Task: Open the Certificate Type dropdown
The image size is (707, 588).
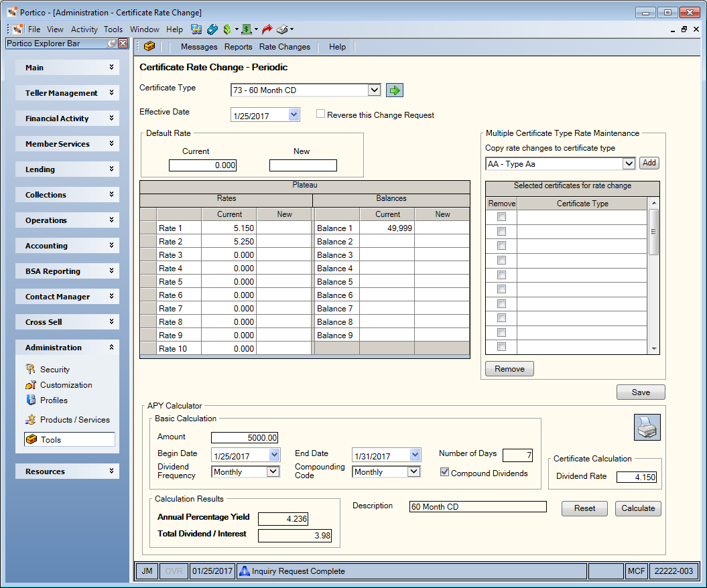Action: click(x=374, y=90)
